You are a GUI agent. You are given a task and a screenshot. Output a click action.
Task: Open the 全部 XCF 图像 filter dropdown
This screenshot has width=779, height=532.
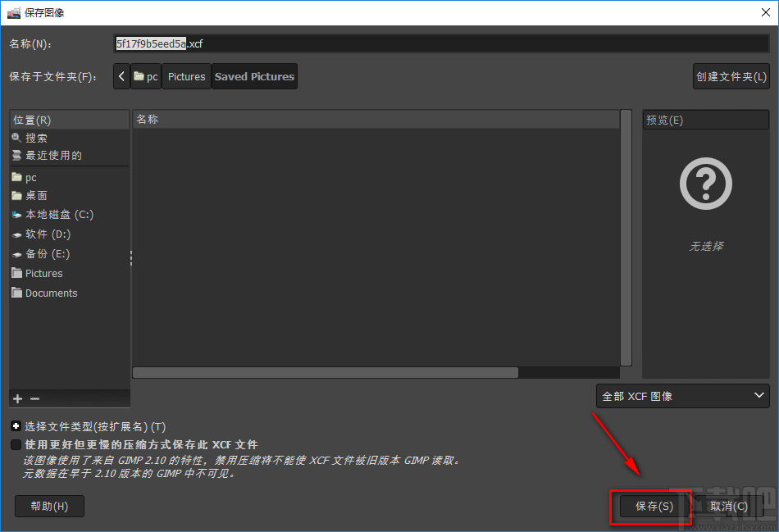(x=682, y=396)
